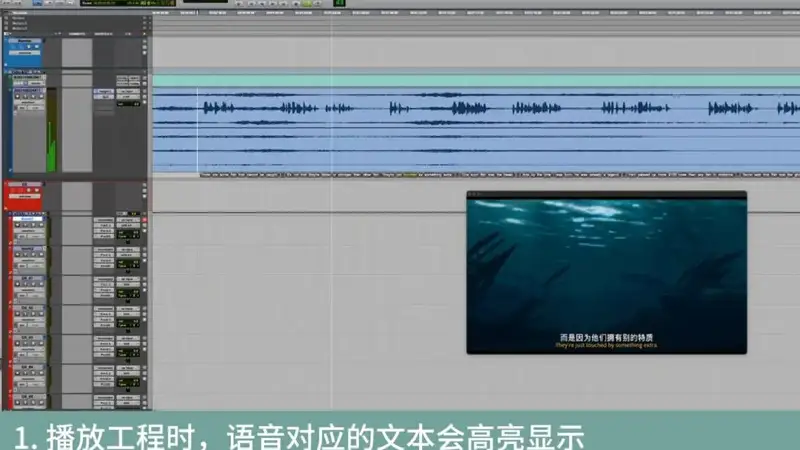800x450 pixels.
Task: Click the green lit Play button in transport
Action: point(307,3)
